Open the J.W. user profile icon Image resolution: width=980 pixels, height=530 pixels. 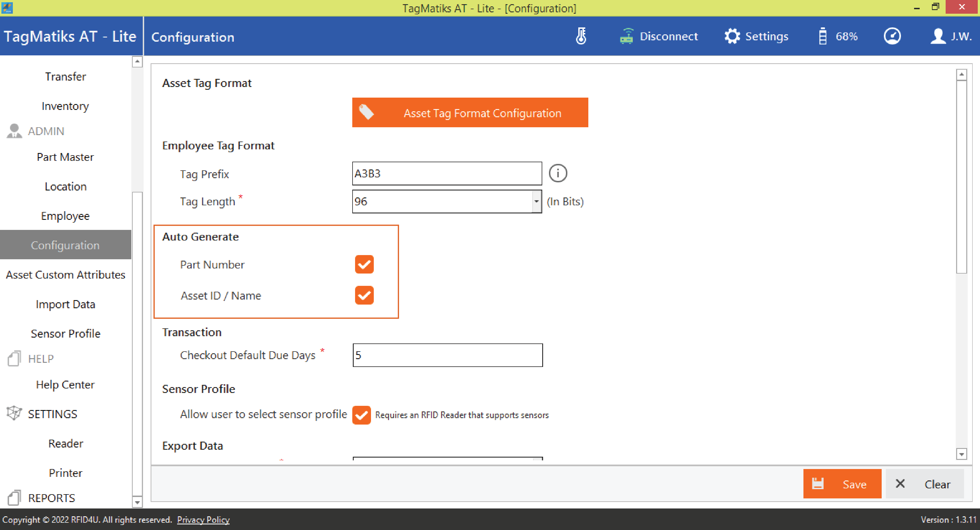[938, 37]
